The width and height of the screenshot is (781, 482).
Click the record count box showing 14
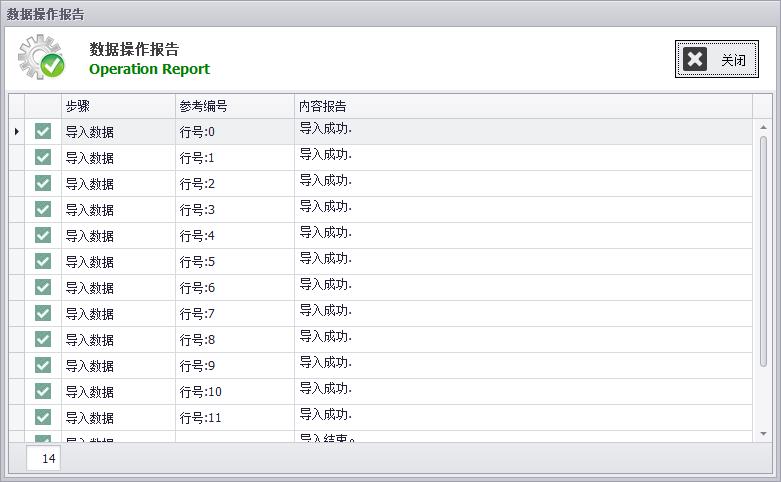pyautogui.click(x=44, y=459)
